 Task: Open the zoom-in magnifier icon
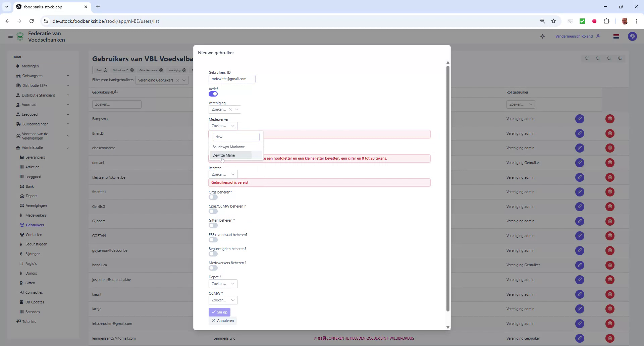(x=620, y=58)
